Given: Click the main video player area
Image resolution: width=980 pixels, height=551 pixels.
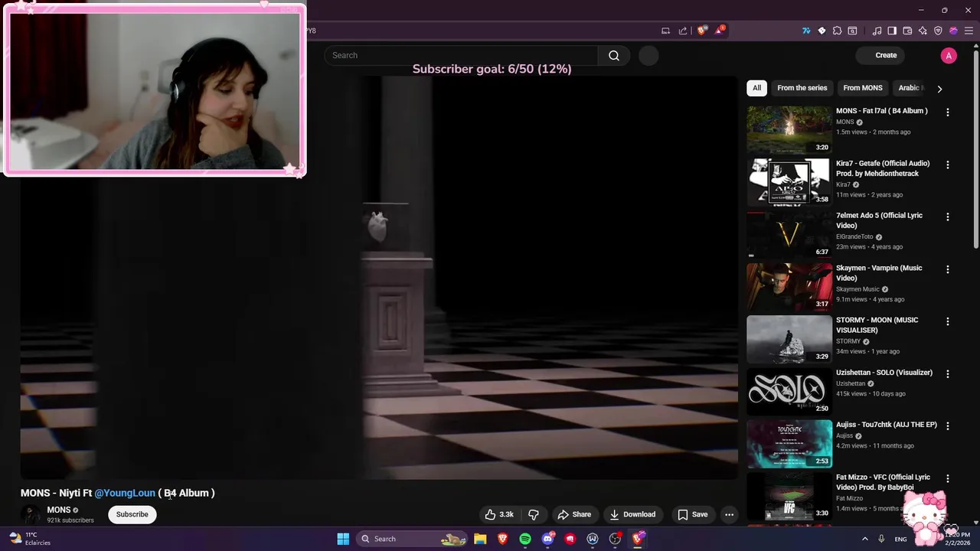Looking at the screenshot, I should [379, 278].
